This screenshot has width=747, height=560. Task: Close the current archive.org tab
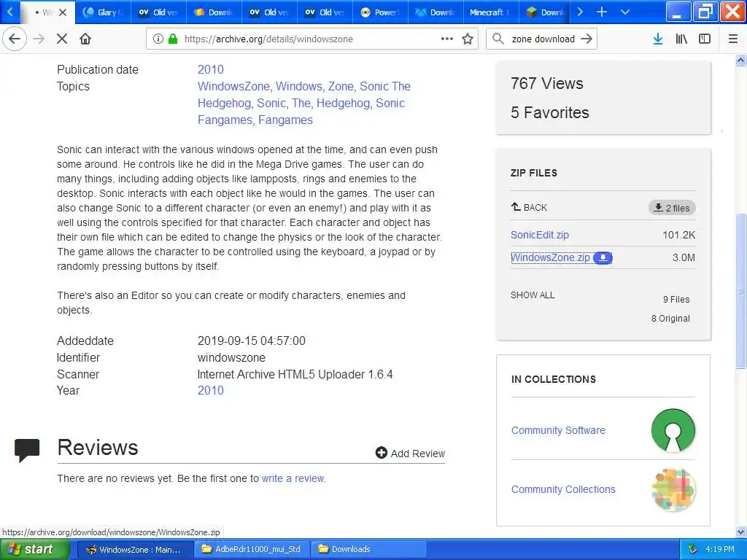[x=63, y=12]
